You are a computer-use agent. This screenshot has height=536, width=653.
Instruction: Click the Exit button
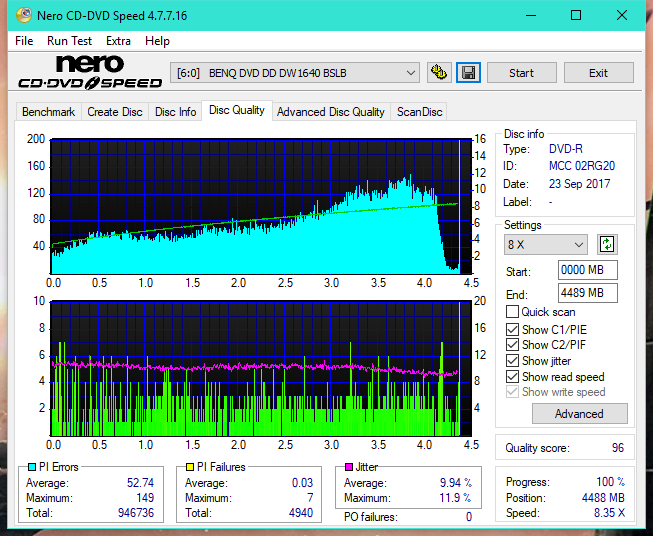(x=598, y=73)
